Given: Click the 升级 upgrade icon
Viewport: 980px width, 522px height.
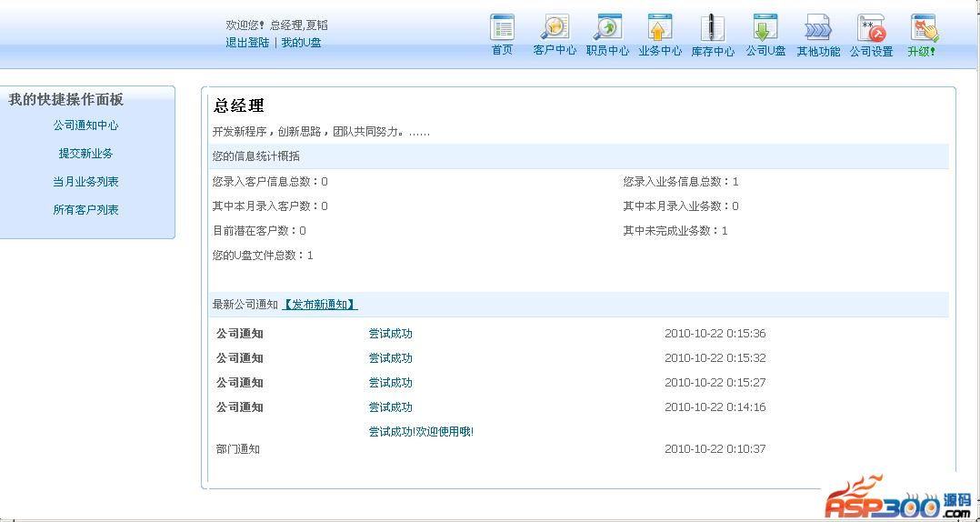Looking at the screenshot, I should tap(925, 27).
